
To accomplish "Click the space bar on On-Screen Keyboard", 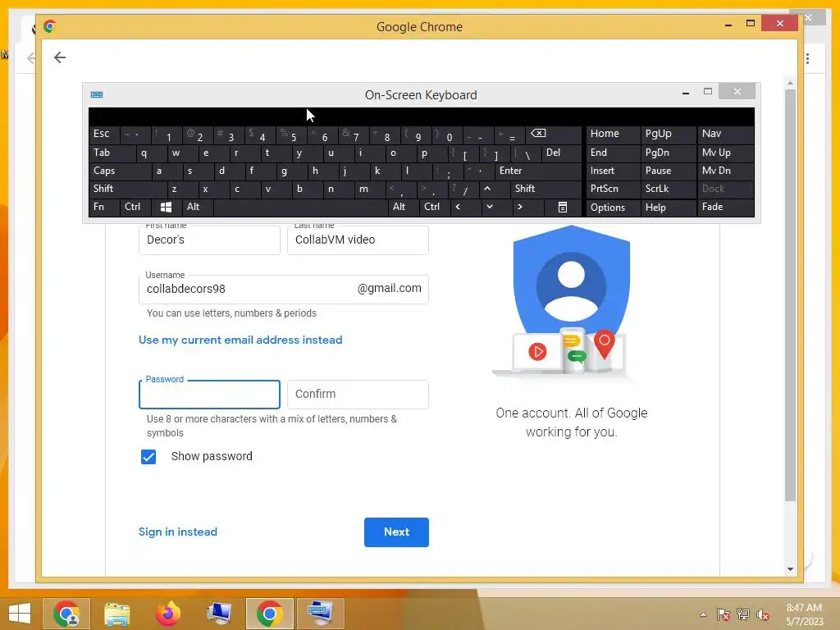I will click(x=300, y=207).
